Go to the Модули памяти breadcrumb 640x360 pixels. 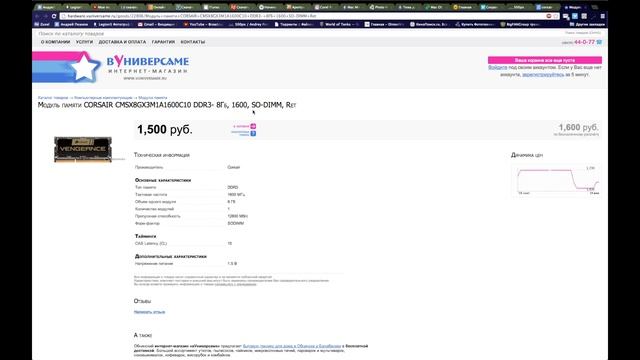(153, 98)
